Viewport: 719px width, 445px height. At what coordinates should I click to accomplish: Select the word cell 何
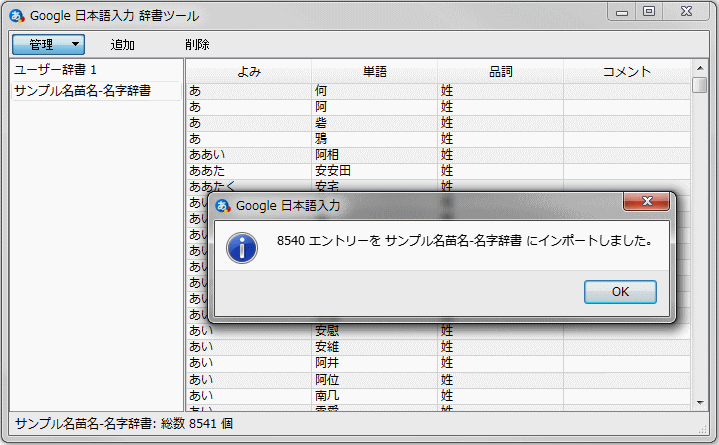tap(375, 91)
